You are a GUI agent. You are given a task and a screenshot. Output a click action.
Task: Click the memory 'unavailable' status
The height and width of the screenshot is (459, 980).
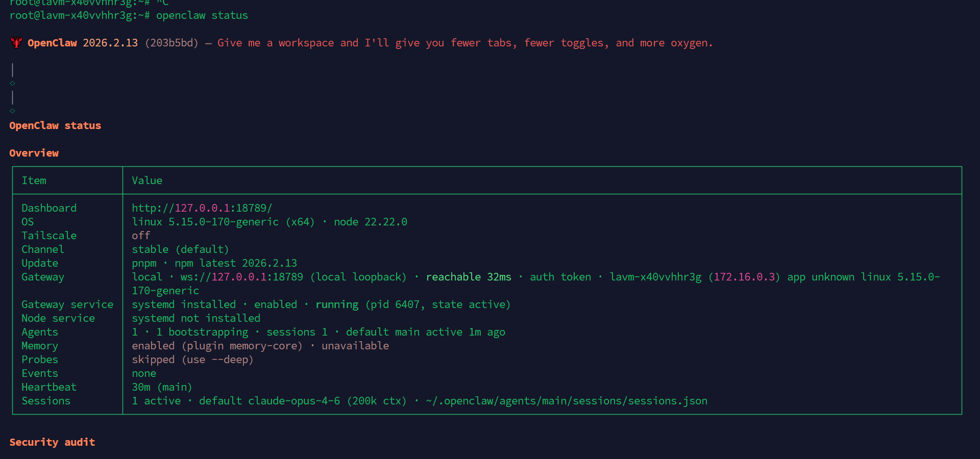click(x=355, y=346)
